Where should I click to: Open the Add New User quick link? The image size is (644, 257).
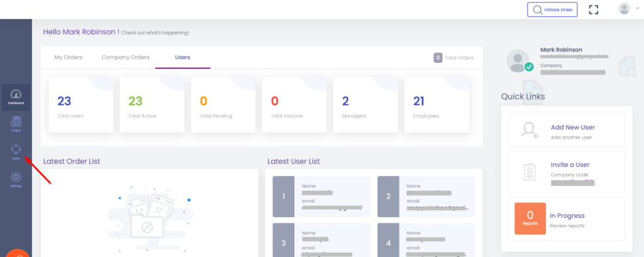coord(572,128)
